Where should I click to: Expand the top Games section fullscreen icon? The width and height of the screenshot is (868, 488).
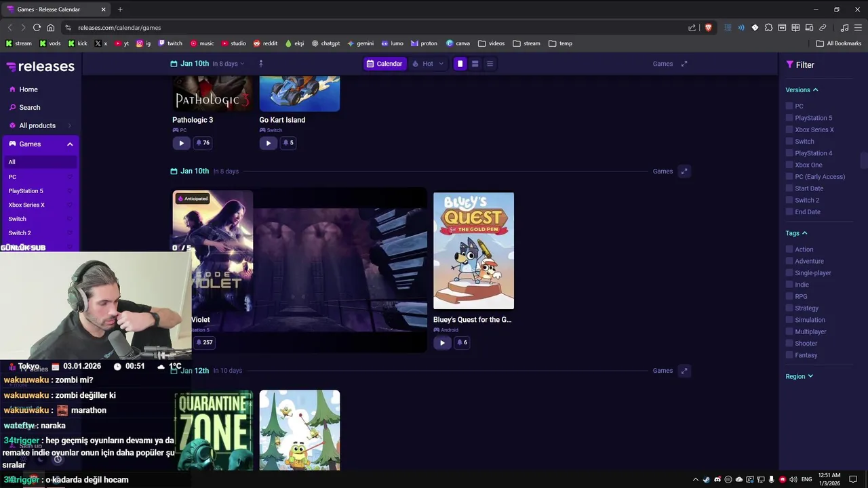tap(684, 64)
